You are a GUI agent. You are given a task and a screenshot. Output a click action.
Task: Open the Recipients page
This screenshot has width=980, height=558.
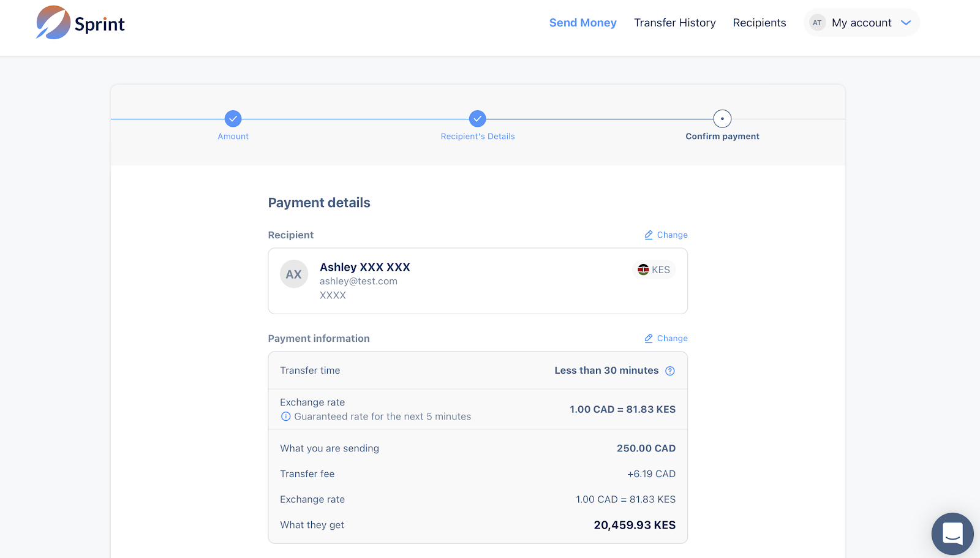[759, 23]
